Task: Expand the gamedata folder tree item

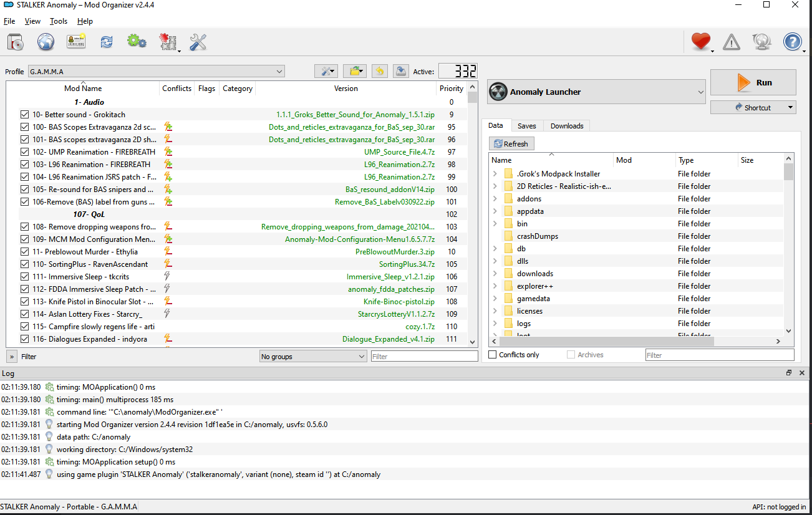Action: point(495,299)
